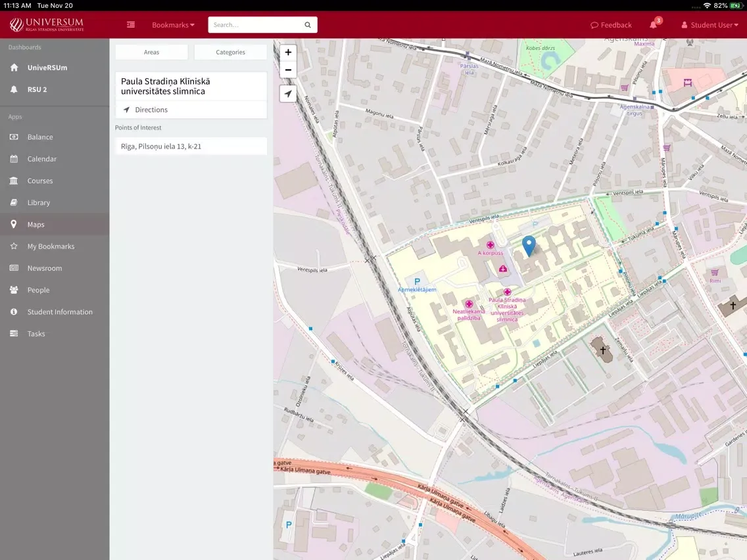The height and width of the screenshot is (560, 747).
Task: Open the Bookmarks dropdown menu
Action: tap(173, 25)
